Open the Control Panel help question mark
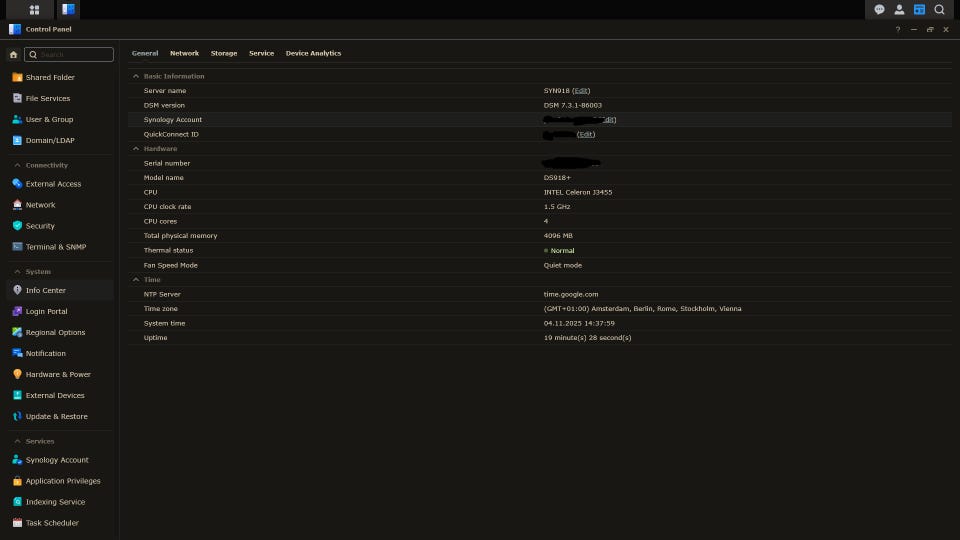Screen dimensions: 960x540 coord(898,29)
